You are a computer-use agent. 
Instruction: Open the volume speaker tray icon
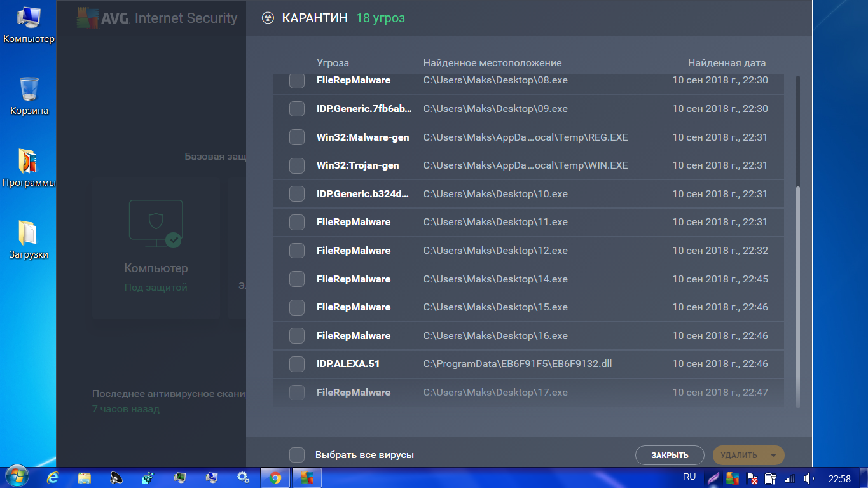coord(809,478)
